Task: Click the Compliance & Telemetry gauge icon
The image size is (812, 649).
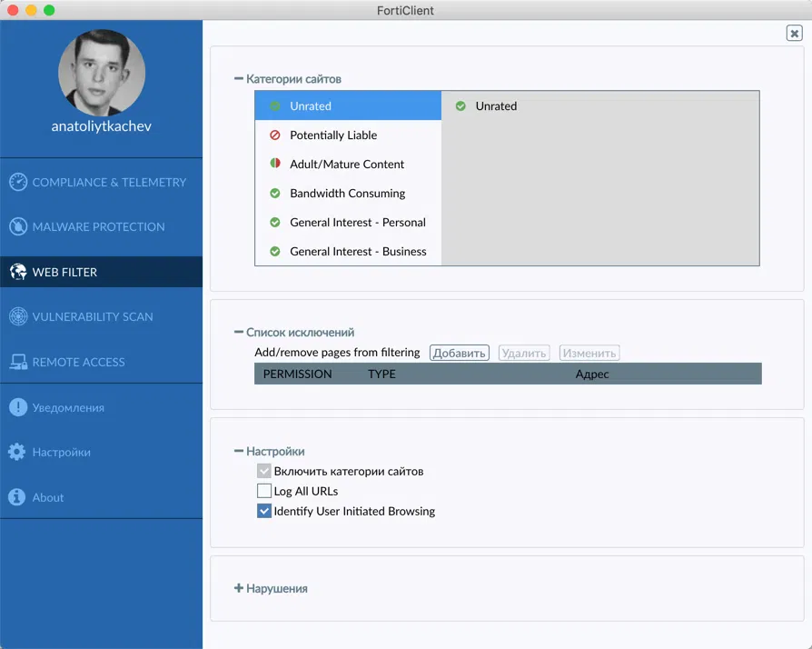Action: click(18, 182)
